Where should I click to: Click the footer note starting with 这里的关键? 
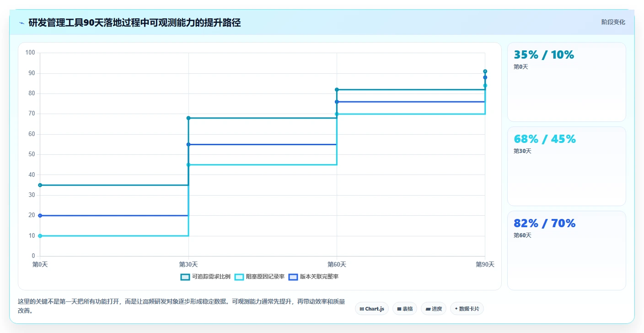[181, 306]
